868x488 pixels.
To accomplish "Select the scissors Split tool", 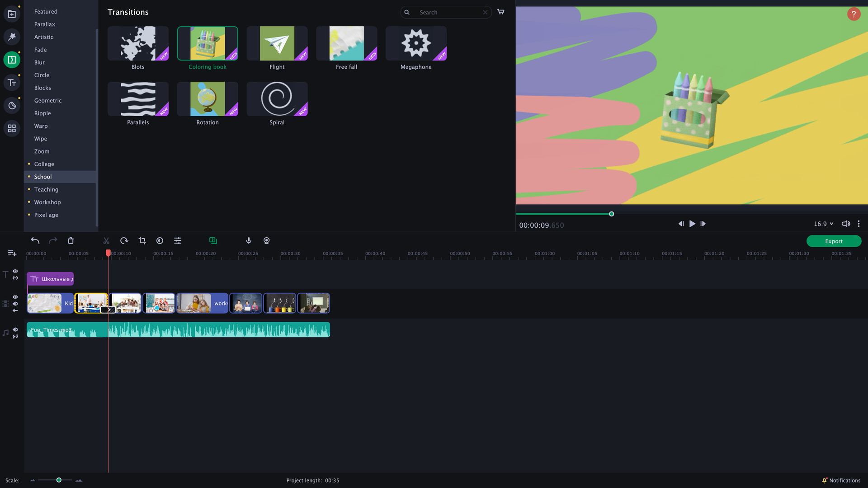I will tap(106, 240).
